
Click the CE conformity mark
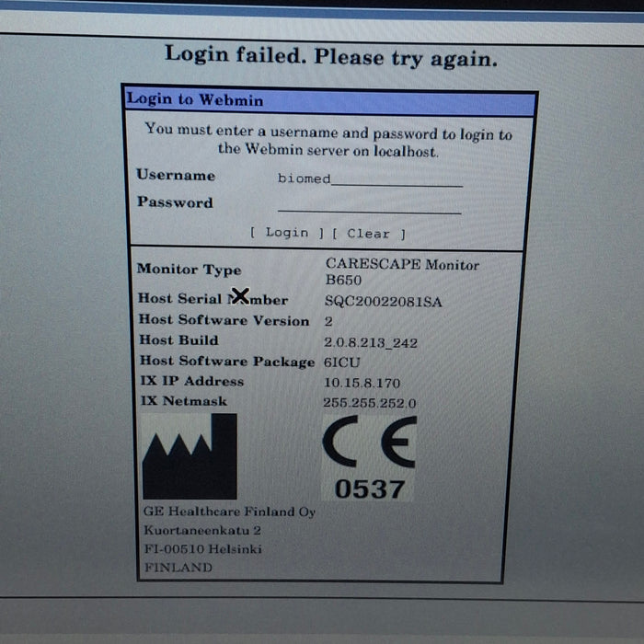pos(370,443)
